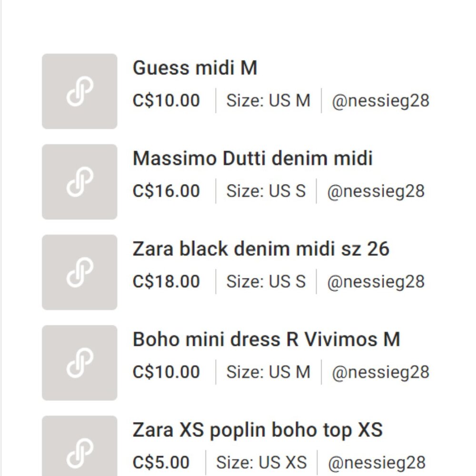
Task: Select the C$10.00 price on Guess midi M
Action: point(166,101)
